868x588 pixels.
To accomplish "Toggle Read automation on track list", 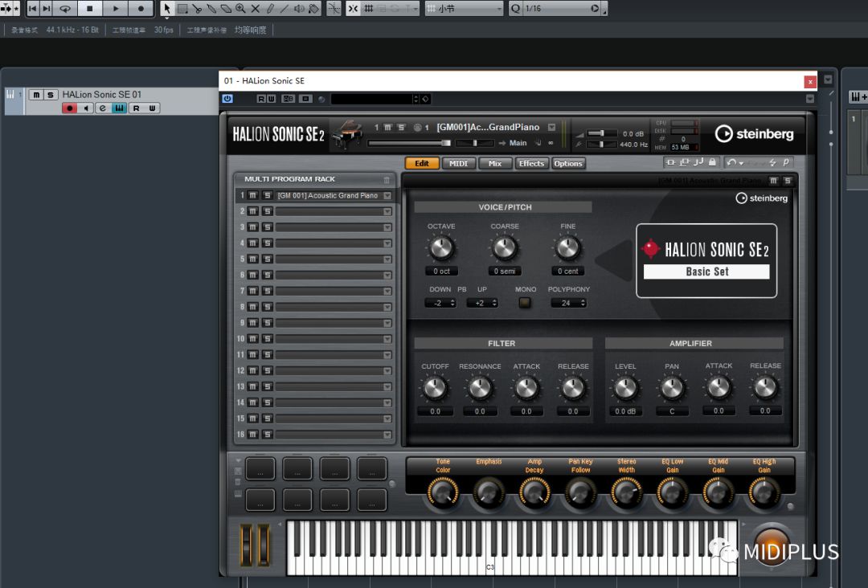I will coord(136,108).
